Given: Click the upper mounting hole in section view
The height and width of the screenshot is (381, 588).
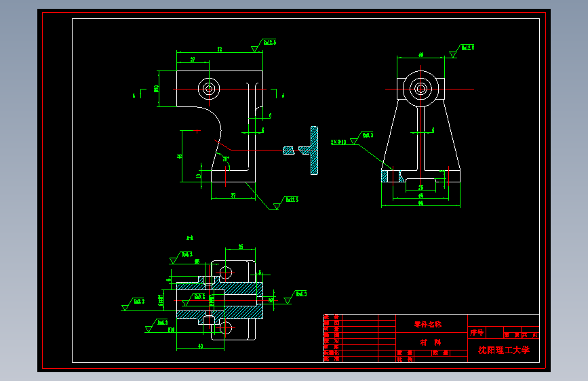Looking at the screenshot, I should pyautogui.click(x=225, y=273).
